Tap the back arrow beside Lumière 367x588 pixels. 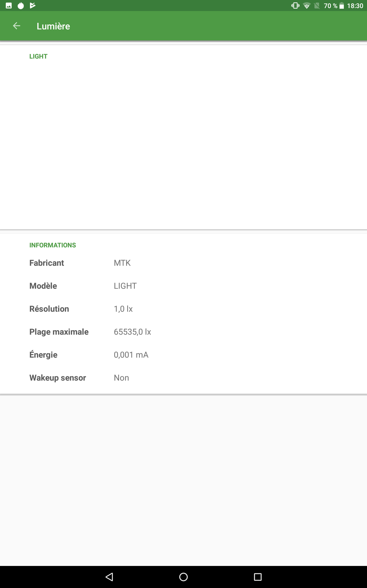(17, 26)
